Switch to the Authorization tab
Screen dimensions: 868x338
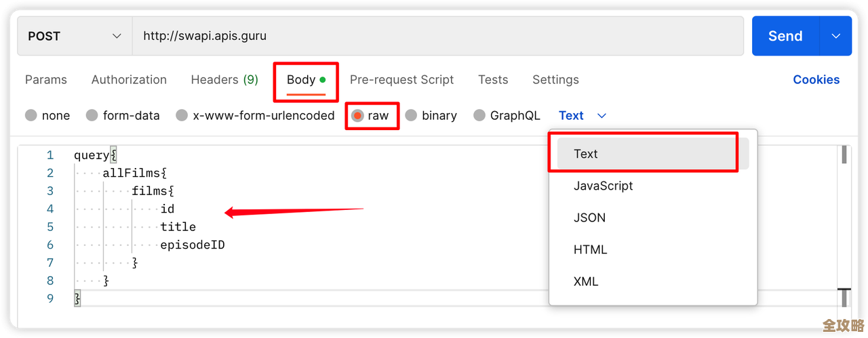pyautogui.click(x=129, y=80)
